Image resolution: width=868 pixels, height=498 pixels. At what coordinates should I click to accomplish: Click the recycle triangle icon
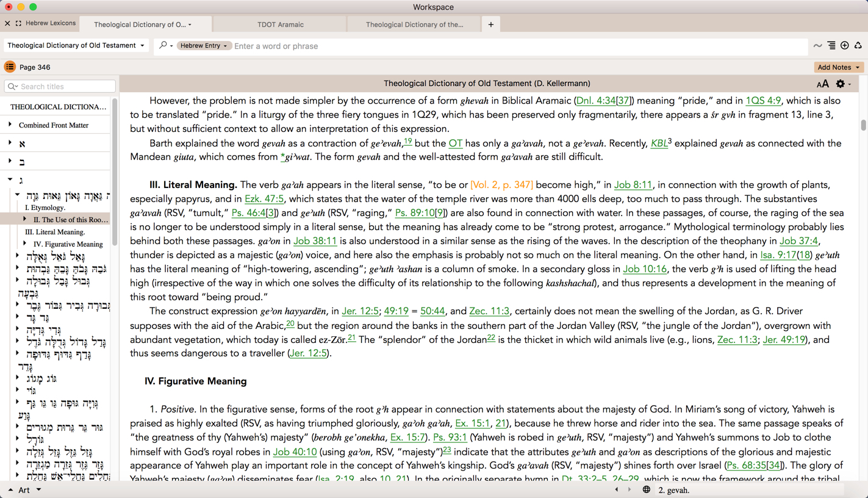coord(858,46)
